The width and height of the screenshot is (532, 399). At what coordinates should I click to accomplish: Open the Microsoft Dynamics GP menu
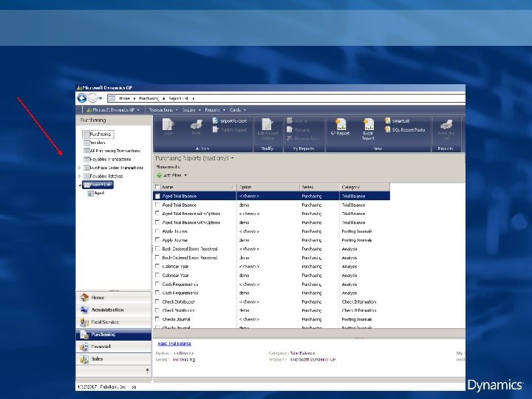(x=113, y=110)
